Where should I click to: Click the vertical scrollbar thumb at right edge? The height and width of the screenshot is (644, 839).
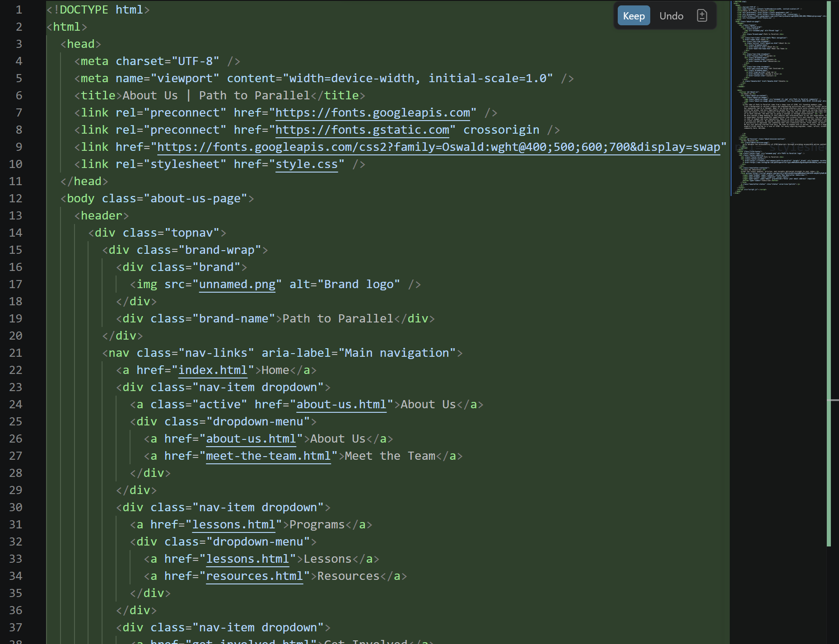tap(829, 274)
